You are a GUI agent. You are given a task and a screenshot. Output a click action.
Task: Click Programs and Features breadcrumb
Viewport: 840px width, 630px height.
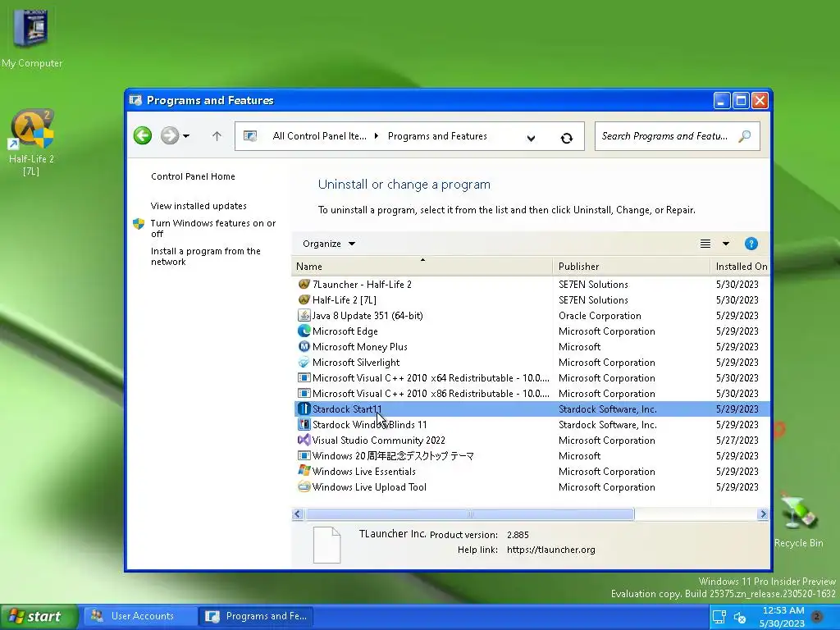tap(437, 136)
